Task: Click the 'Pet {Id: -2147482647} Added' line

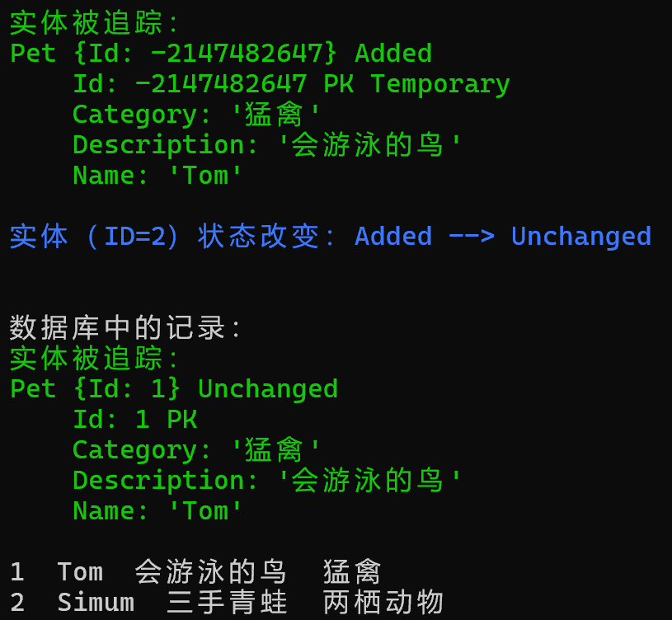Action: coord(221,54)
